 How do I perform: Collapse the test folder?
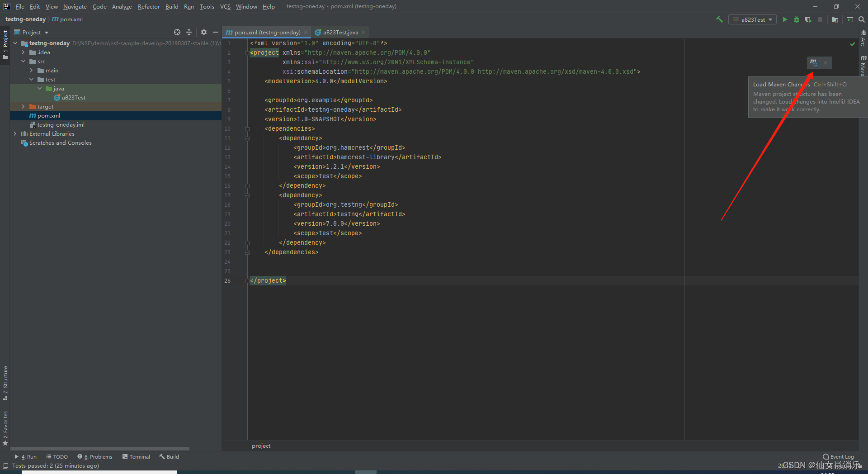(x=31, y=80)
